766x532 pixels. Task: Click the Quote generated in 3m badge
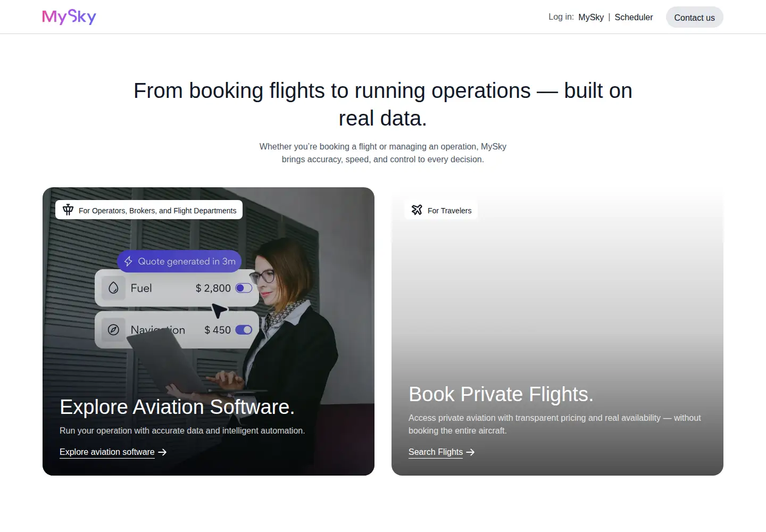pyautogui.click(x=179, y=261)
